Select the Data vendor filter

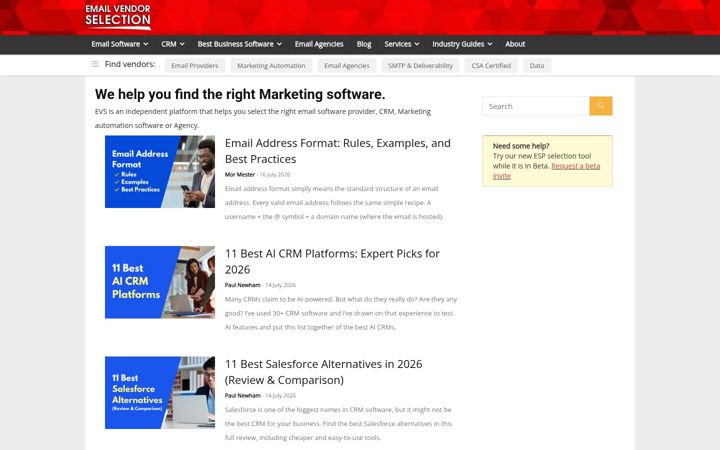(537, 66)
